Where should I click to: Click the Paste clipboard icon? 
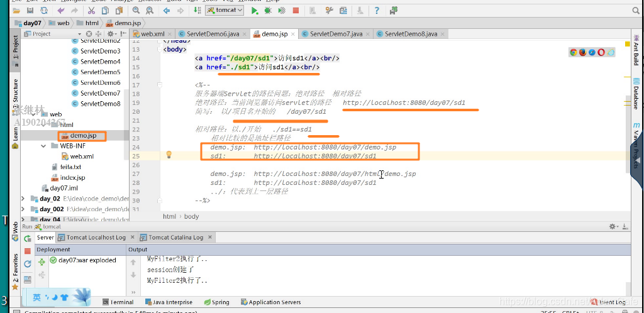[119, 10]
